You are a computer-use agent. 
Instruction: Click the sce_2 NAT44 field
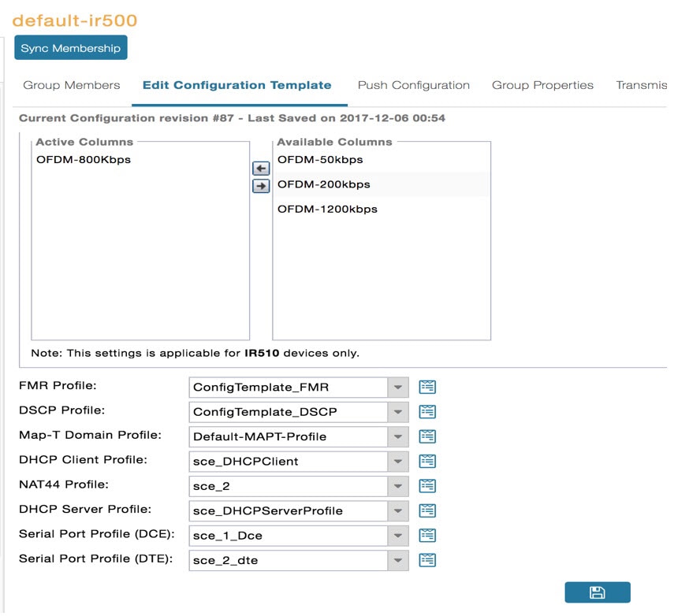[x=289, y=486]
